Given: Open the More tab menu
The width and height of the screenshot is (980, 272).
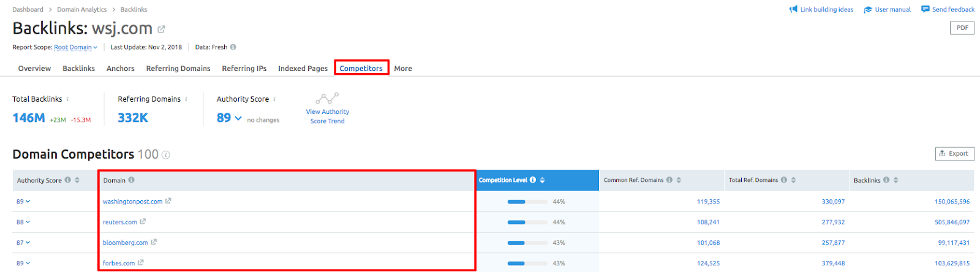Looking at the screenshot, I should (402, 69).
